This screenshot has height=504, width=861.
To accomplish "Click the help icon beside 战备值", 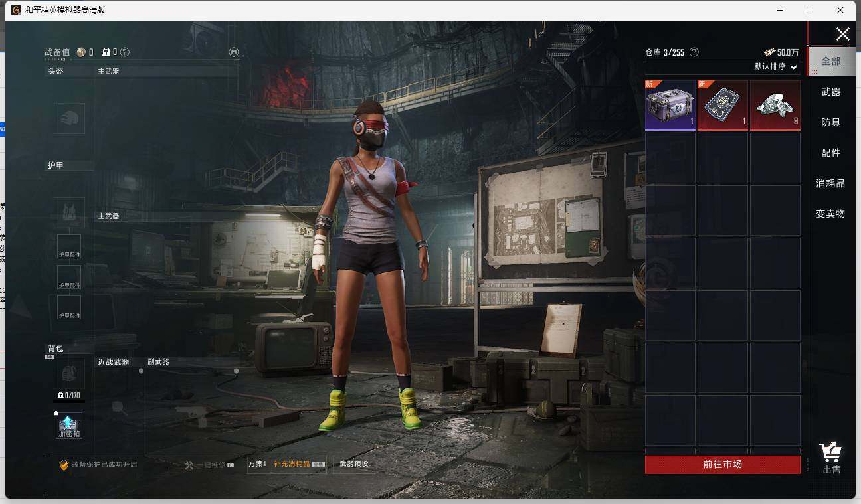I will click(x=125, y=52).
